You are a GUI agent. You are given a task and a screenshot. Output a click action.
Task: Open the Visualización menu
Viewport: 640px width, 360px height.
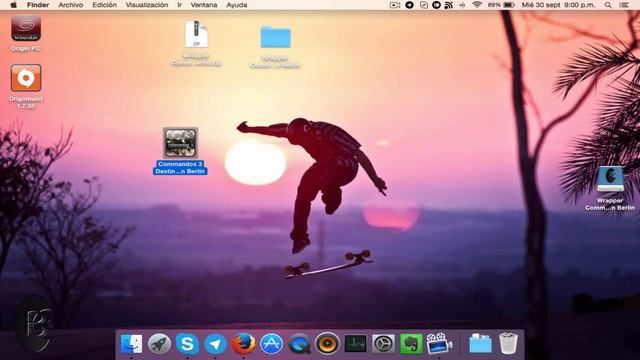click(x=147, y=5)
